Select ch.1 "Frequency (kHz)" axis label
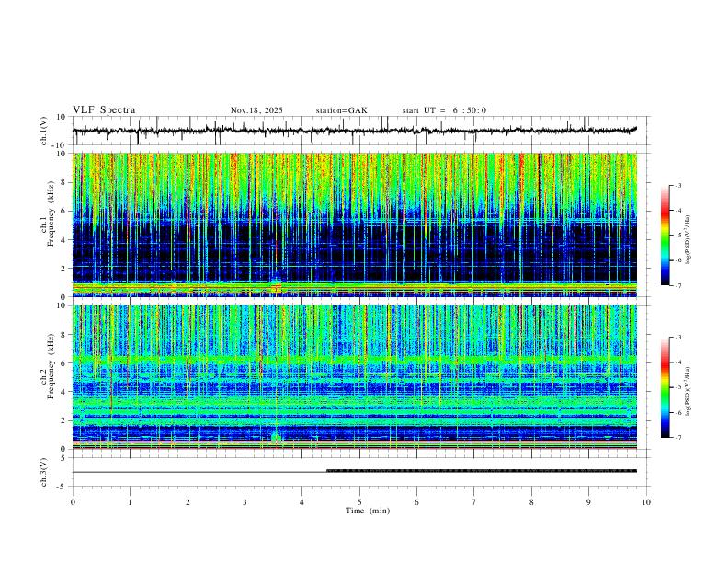This screenshot has width=728, height=563. pos(51,213)
